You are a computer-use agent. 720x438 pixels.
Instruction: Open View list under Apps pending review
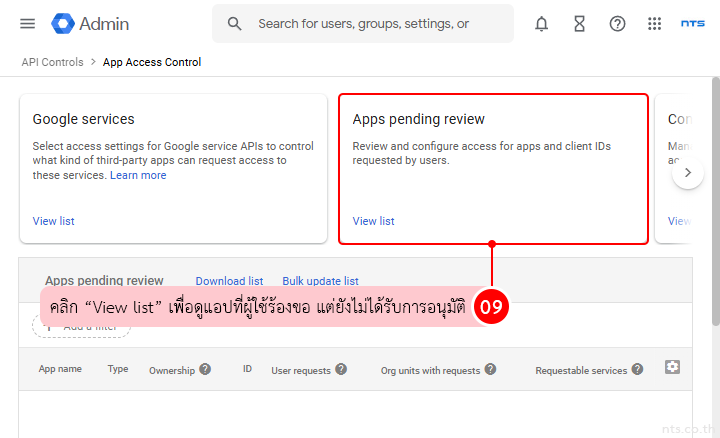pos(373,221)
